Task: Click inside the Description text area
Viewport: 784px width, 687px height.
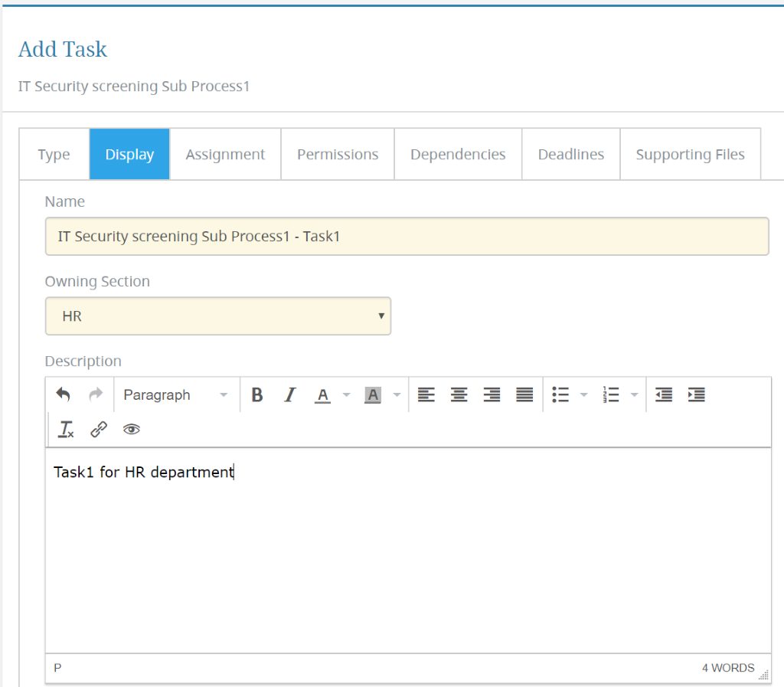Action: coord(408,551)
